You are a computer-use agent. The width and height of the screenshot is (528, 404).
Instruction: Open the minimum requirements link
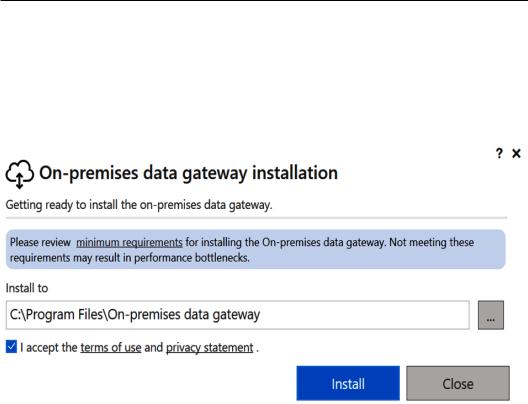tap(129, 242)
